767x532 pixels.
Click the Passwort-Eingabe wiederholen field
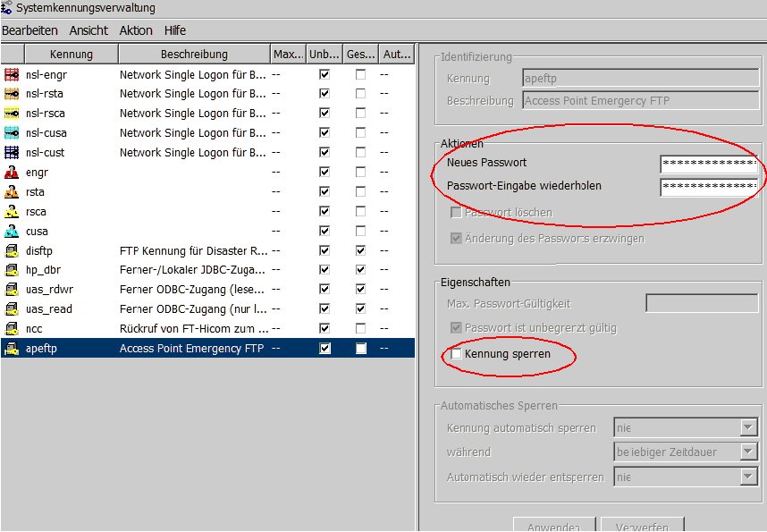click(x=709, y=187)
